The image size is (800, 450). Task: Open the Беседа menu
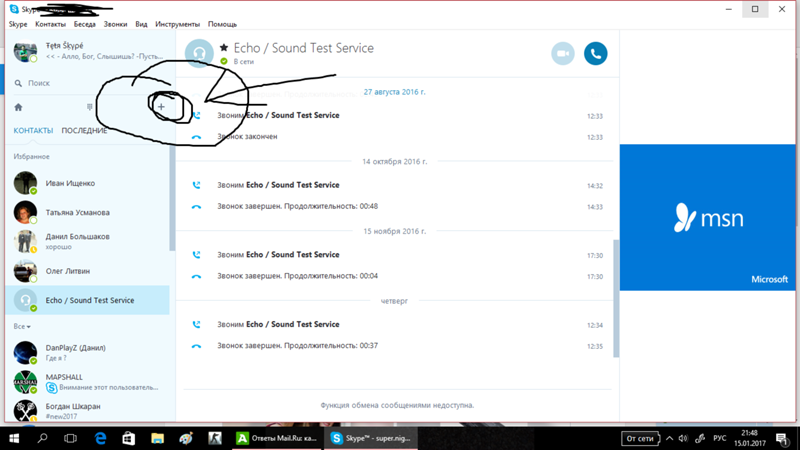tap(84, 24)
